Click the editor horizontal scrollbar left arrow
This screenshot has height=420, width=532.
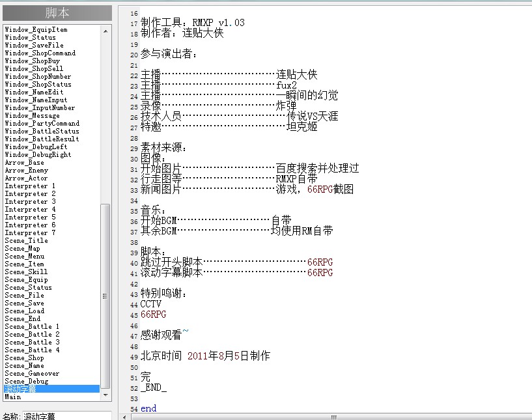124,417
